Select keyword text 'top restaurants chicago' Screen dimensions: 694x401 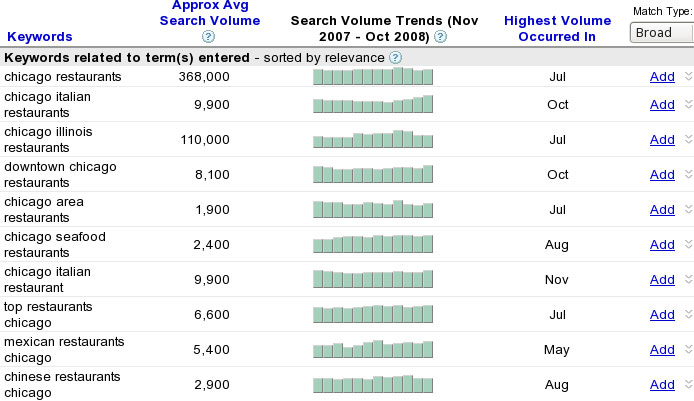point(48,314)
